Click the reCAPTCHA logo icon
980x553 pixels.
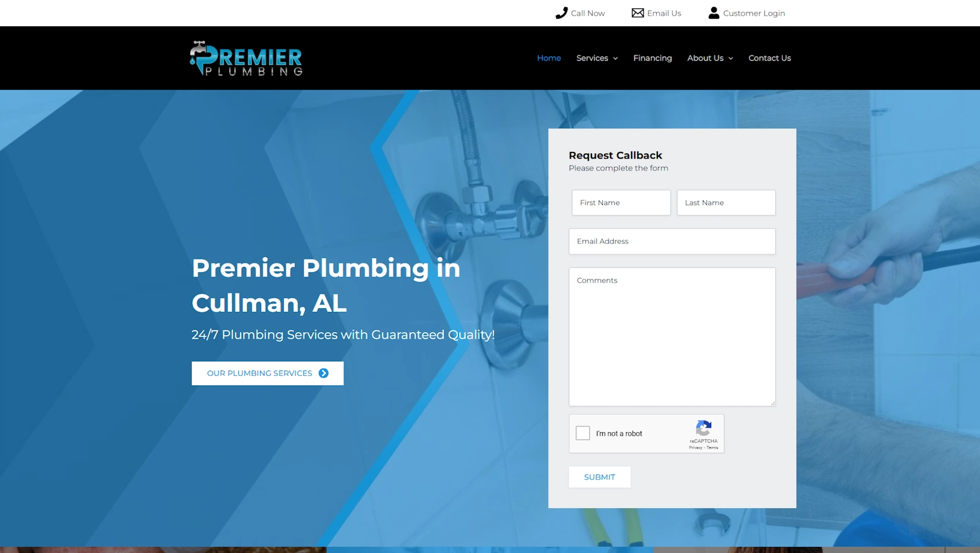tap(703, 428)
